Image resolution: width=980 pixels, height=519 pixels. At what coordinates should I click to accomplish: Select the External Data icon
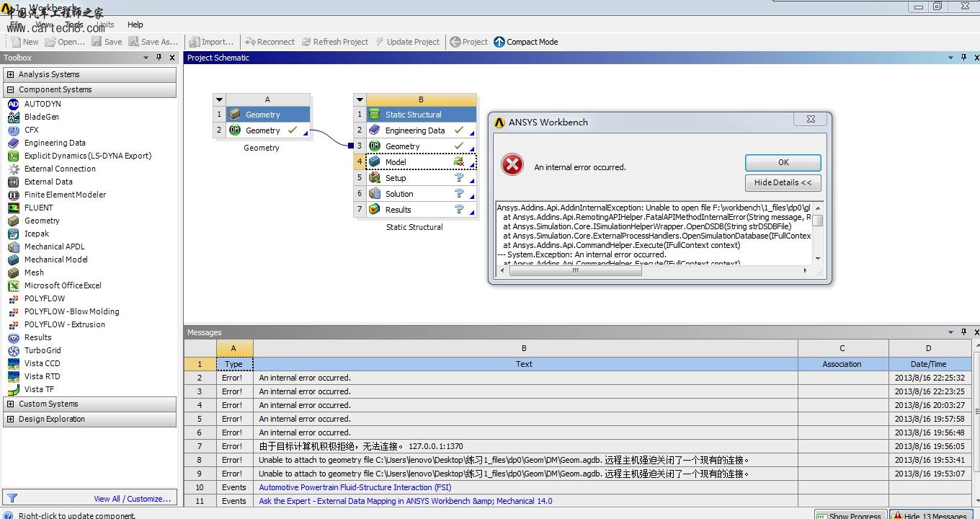tap(13, 182)
